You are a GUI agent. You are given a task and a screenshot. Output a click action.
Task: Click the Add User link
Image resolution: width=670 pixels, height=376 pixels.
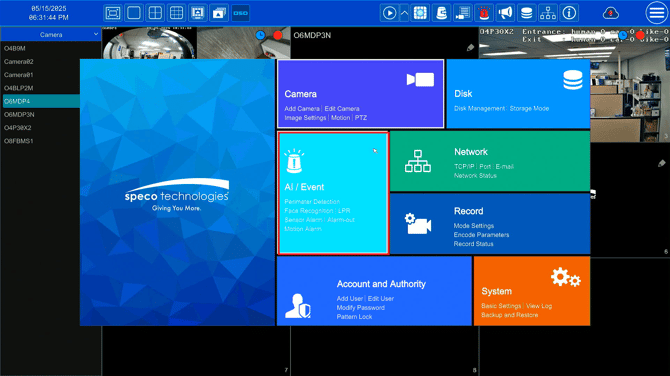coord(350,299)
